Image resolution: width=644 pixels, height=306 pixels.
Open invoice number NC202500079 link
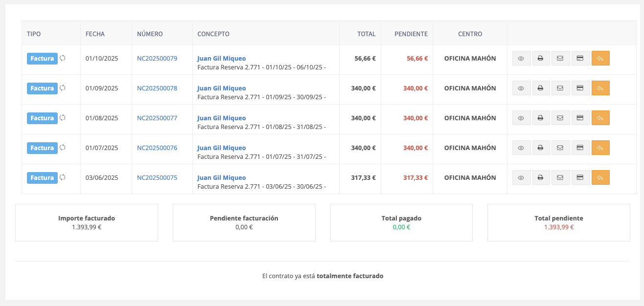coord(157,58)
